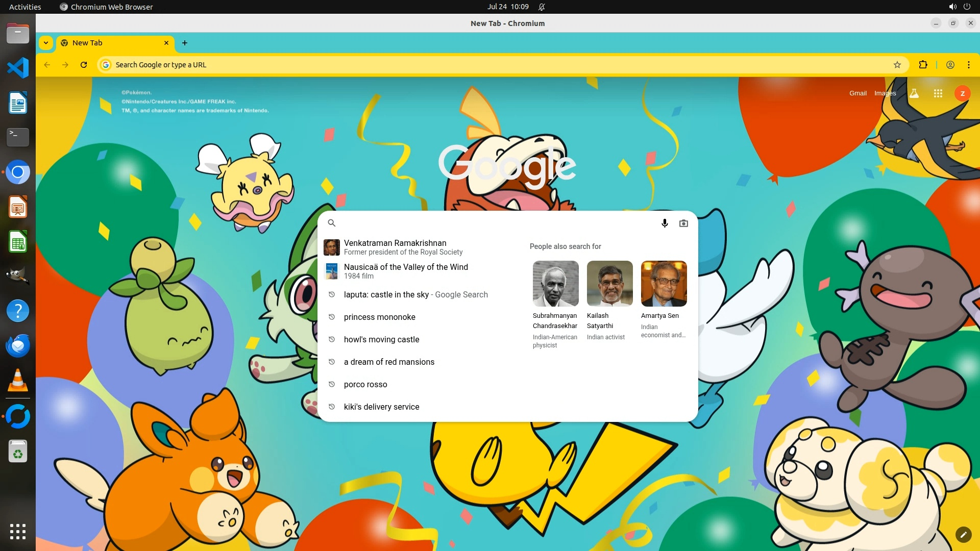Choose the porco rosso search suggestion
980x551 pixels.
click(x=365, y=384)
